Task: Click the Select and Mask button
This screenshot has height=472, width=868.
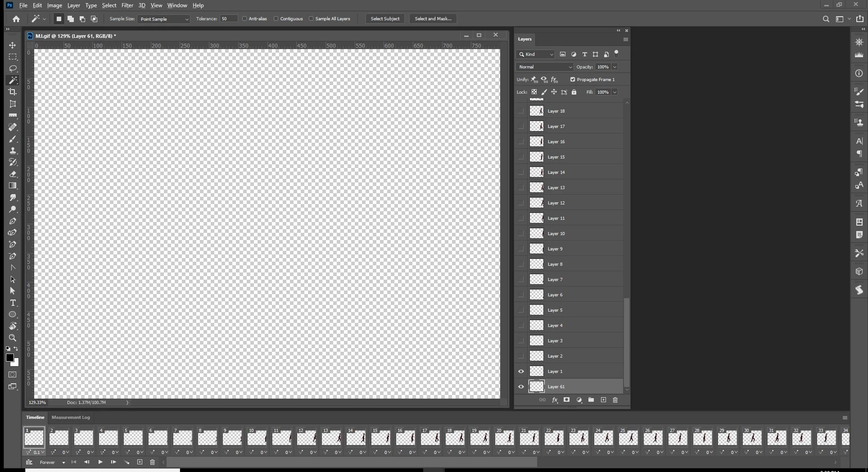Action: pos(433,19)
